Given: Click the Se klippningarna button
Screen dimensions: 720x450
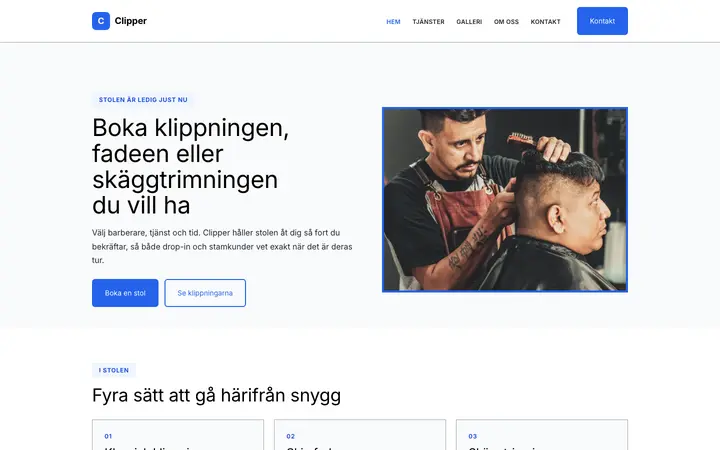Looking at the screenshot, I should click(205, 293).
